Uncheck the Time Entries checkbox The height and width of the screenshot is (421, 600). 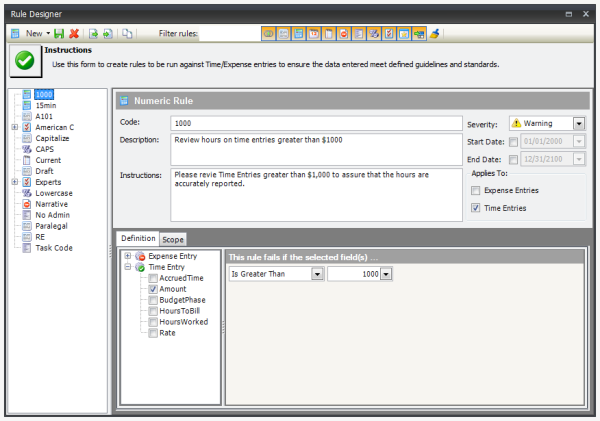click(x=475, y=208)
